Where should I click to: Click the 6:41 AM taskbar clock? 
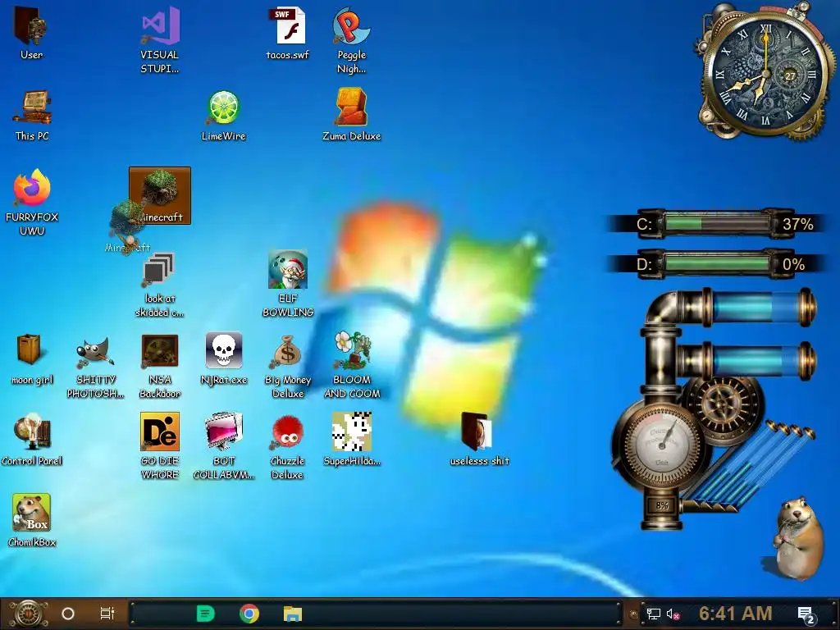tap(735, 614)
